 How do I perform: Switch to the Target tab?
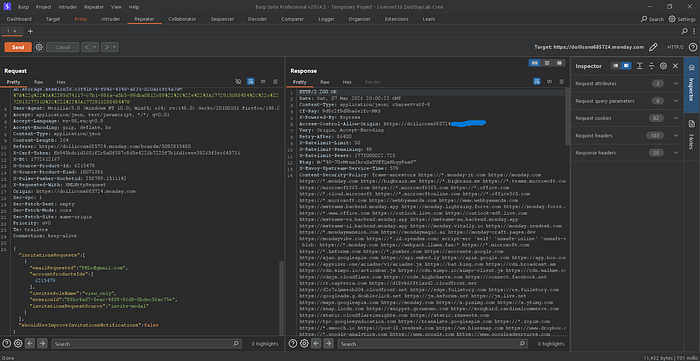tap(53, 19)
